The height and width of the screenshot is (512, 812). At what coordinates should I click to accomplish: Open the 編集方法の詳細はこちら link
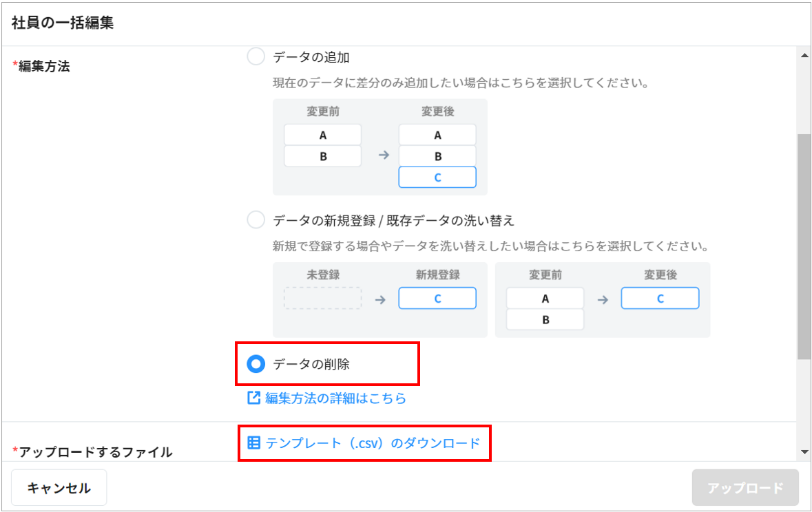[335, 398]
